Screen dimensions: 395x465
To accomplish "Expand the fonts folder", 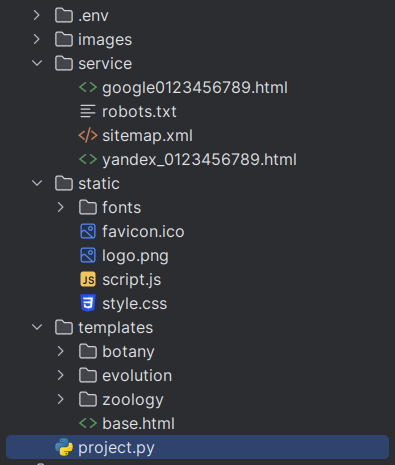I will (x=61, y=207).
